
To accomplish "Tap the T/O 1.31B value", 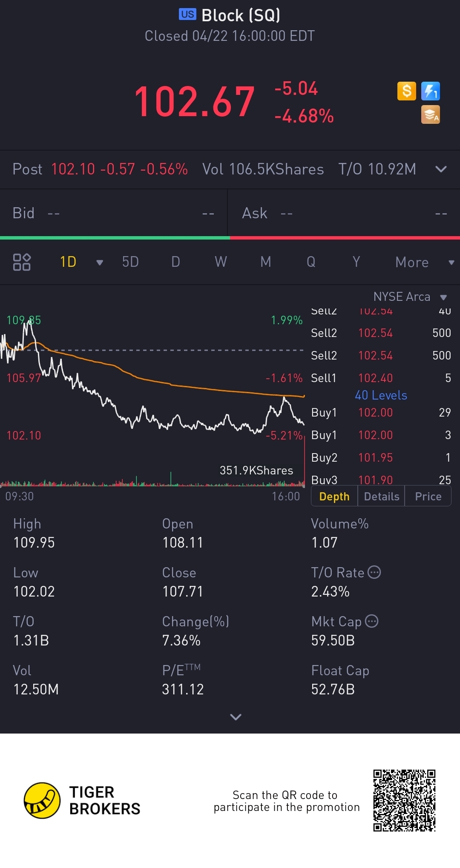I will pos(31,640).
